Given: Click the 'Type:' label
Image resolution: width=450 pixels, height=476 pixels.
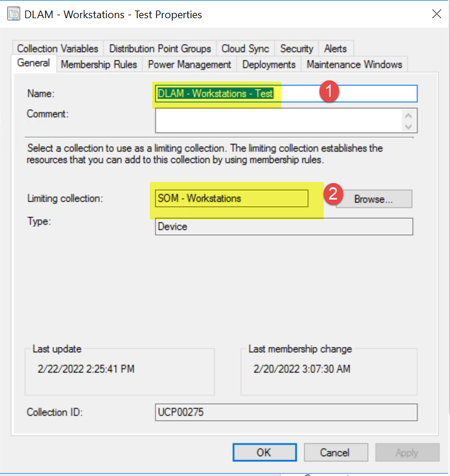Looking at the screenshot, I should 39,221.
